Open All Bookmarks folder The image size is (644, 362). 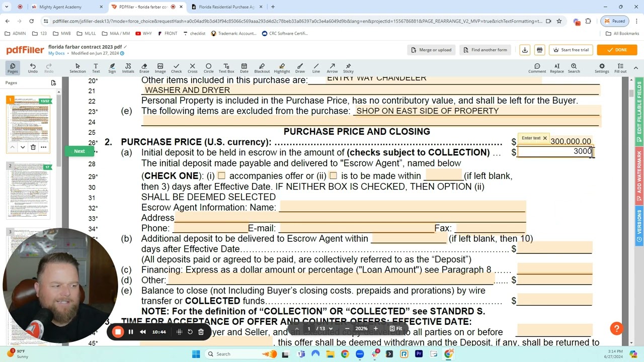622,34
